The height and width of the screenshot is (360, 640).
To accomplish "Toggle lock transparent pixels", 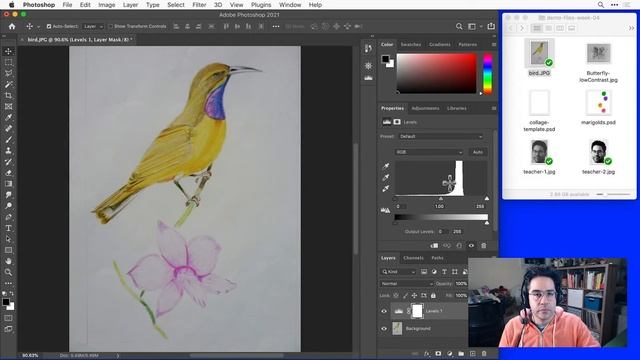I will 396,296.
